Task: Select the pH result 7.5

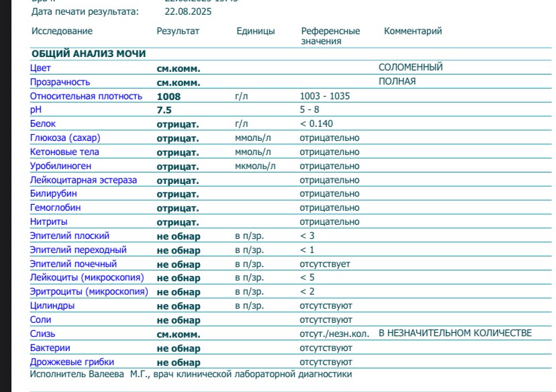Action: point(164,110)
